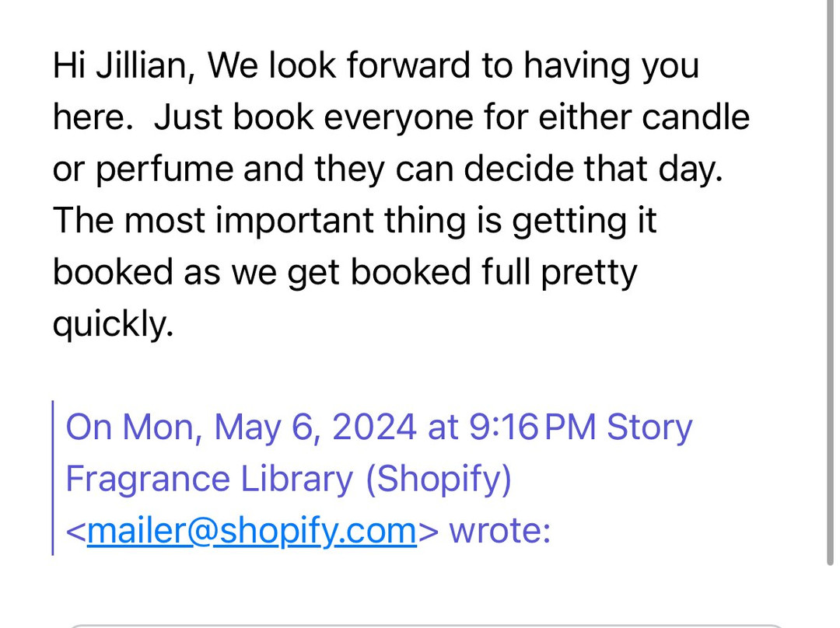Tap the quoted time "9:16 PM"
Screen dimensions: 840x628
point(533,427)
